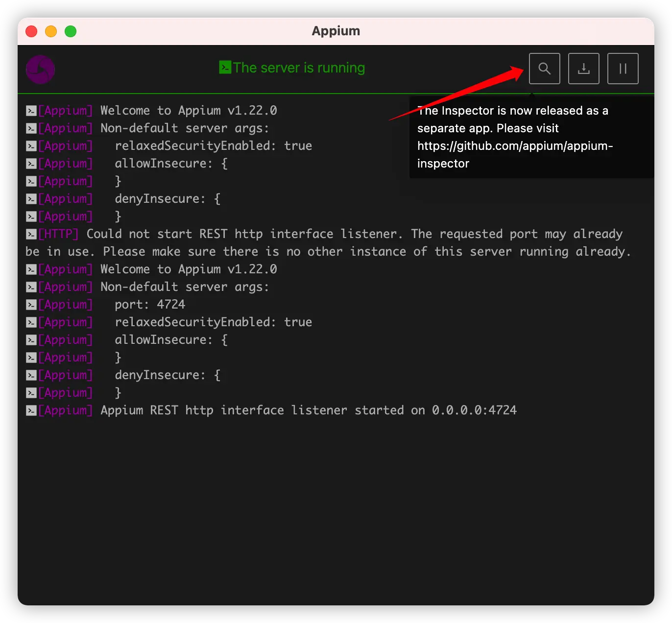The height and width of the screenshot is (623, 672).
Task: Click "The Inspector is now released" tooltip text
Action: point(512,111)
